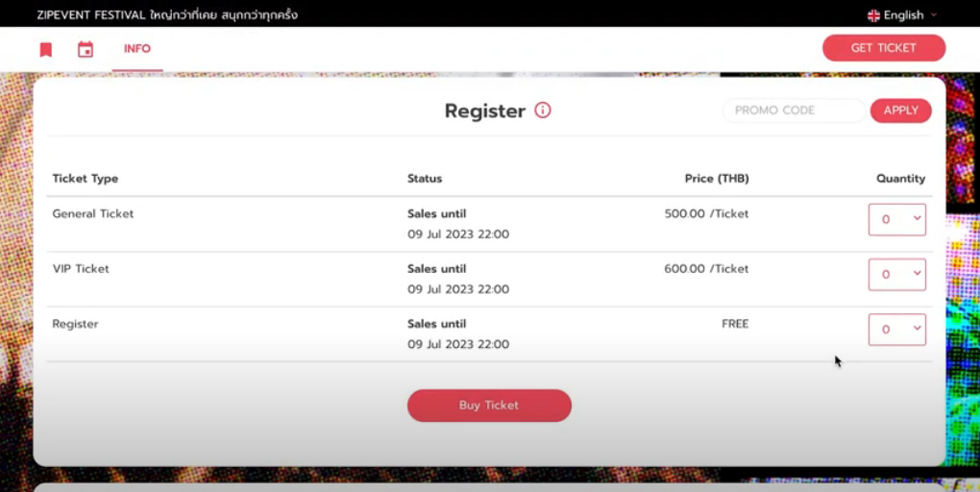Viewport: 980px width, 492px height.
Task: Expand the quantity dropdown for the free Register ticket
Action: (x=896, y=329)
